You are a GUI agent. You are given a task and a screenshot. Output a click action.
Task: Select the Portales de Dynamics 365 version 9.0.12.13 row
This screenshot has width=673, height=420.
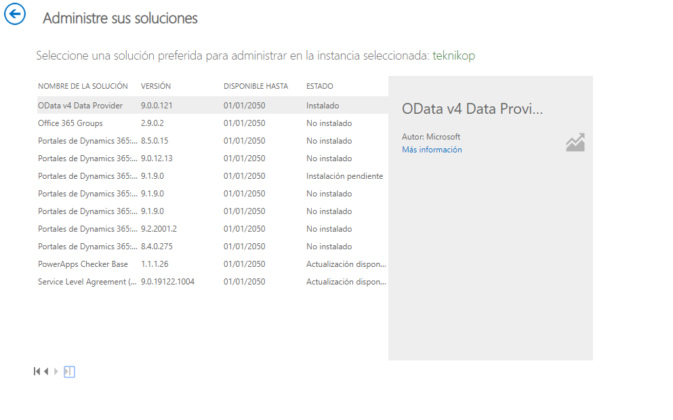tap(212, 158)
